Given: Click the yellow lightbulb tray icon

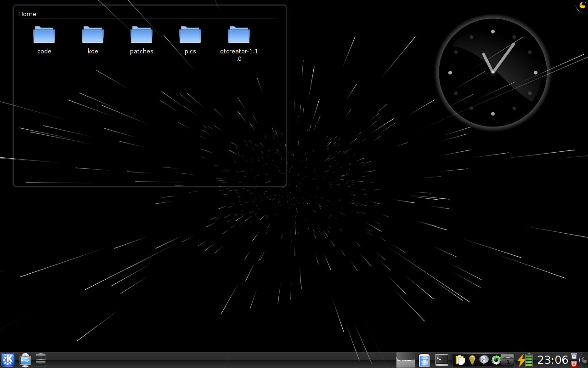Looking at the screenshot, I should [472, 360].
